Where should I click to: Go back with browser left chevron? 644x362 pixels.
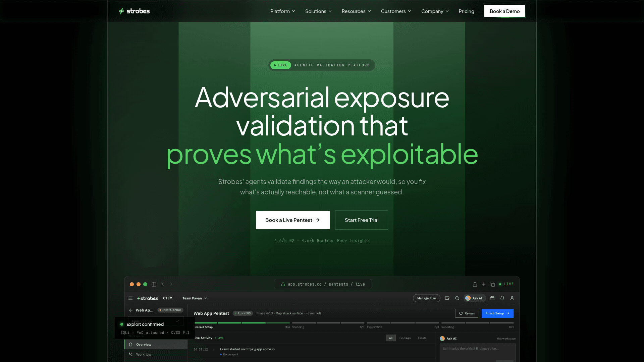(163, 284)
